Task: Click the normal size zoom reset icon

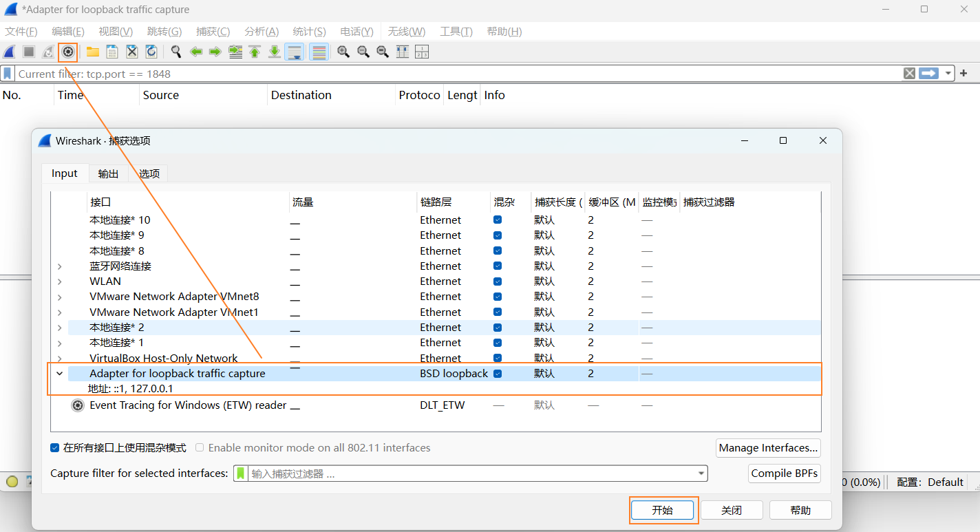Action: tap(383, 52)
